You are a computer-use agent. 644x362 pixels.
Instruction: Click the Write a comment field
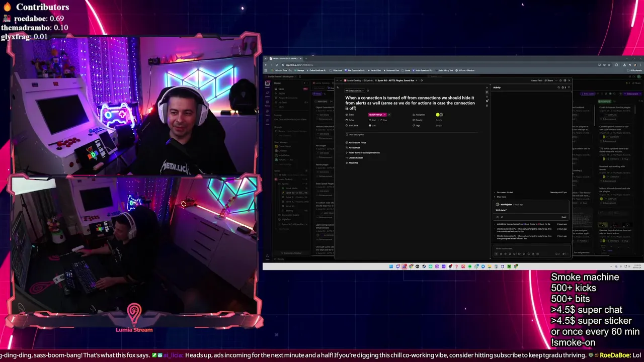coord(531,248)
